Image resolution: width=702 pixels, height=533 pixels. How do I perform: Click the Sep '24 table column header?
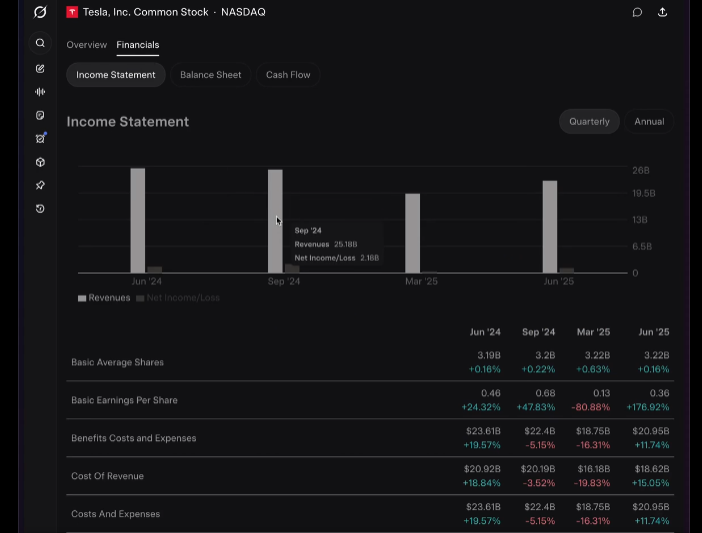point(539,332)
